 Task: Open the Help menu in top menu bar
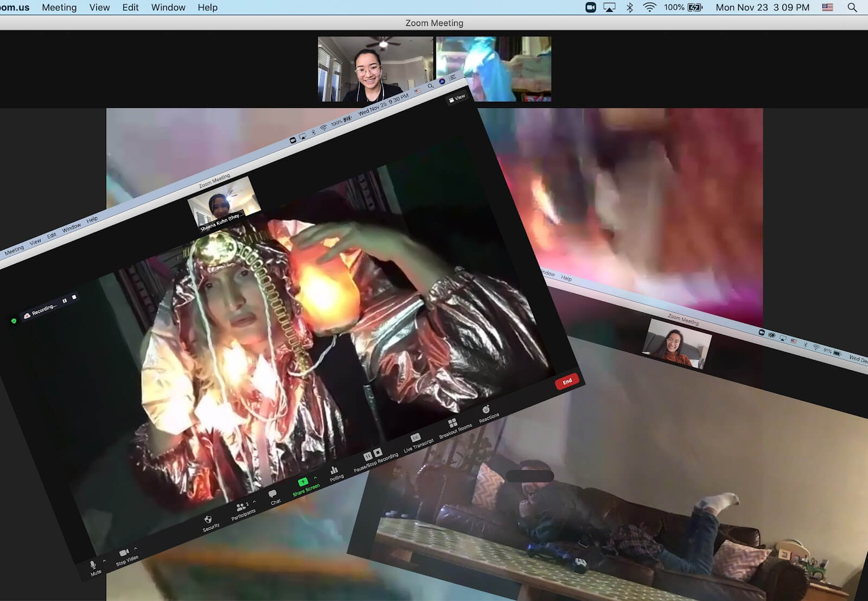coord(207,8)
